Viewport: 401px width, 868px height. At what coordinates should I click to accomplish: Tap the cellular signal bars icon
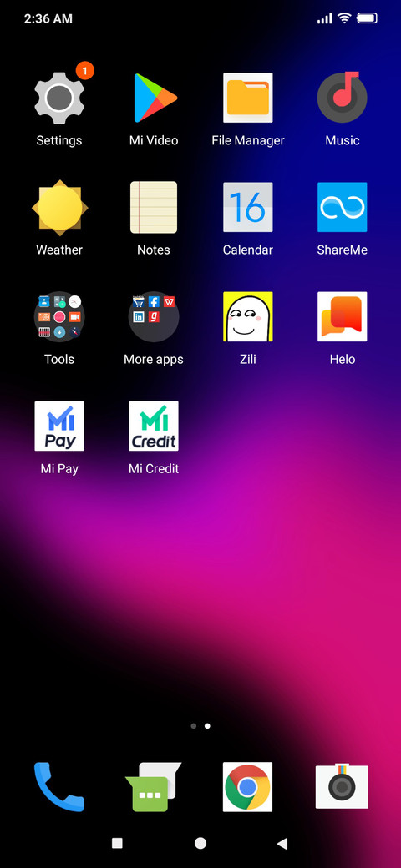[x=325, y=19]
